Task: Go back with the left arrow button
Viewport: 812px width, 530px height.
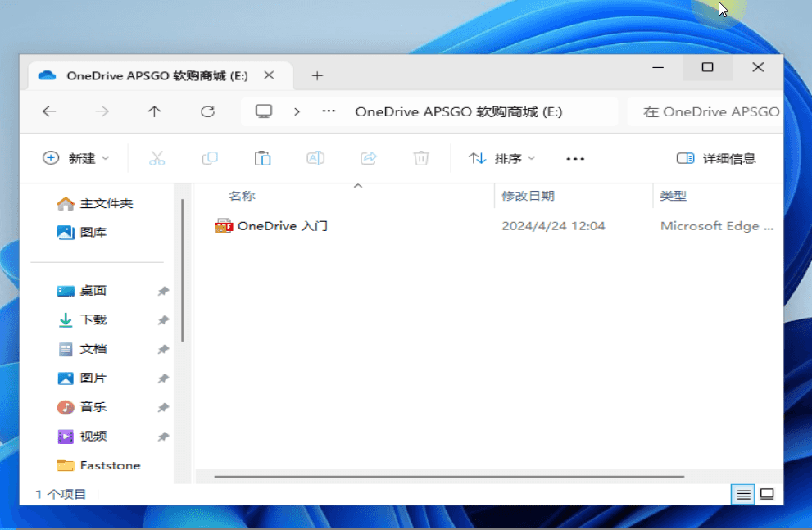Action: [x=49, y=111]
